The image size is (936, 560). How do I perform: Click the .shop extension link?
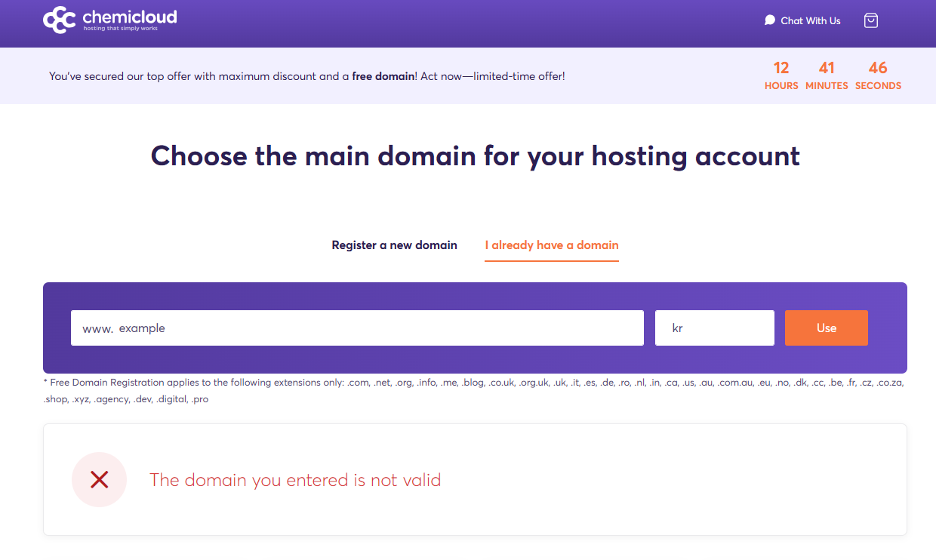tap(57, 398)
